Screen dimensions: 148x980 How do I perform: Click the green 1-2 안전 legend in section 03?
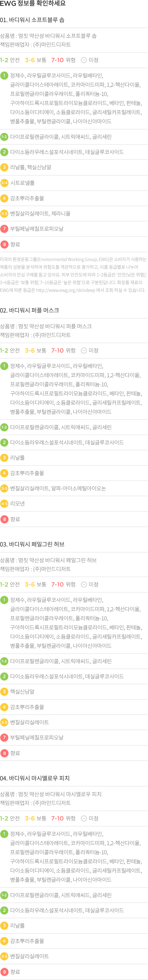10,584
